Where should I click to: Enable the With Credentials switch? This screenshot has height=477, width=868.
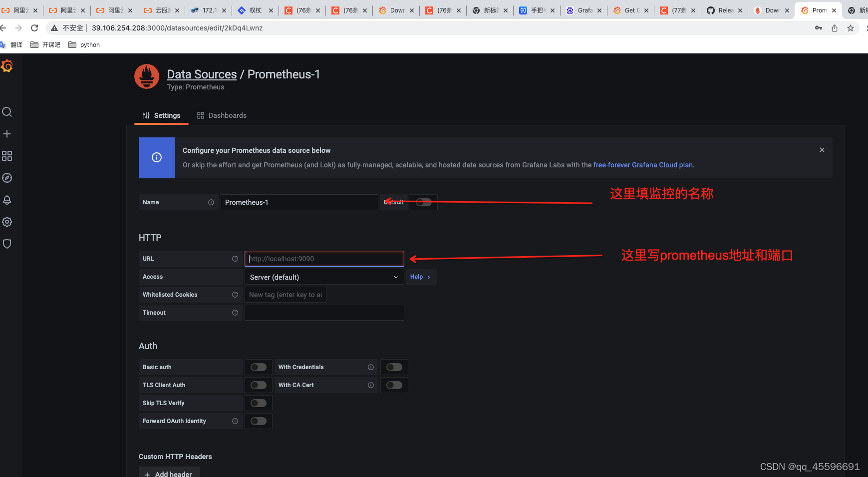[x=394, y=367]
